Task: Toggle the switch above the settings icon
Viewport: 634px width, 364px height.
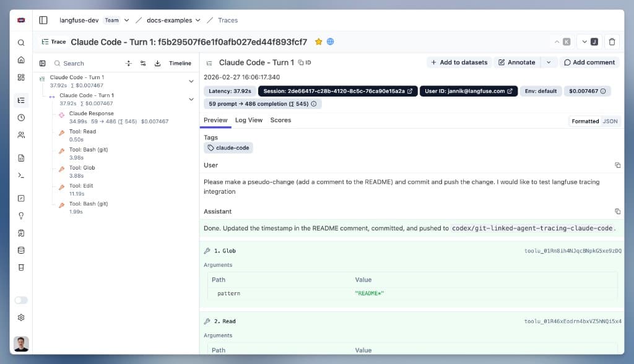Action: coord(21,300)
